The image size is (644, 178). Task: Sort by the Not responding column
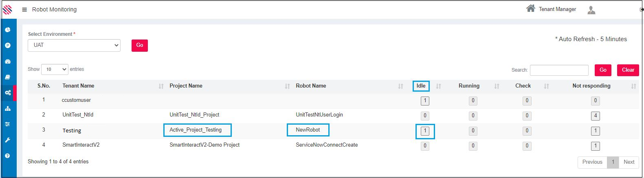(x=591, y=86)
